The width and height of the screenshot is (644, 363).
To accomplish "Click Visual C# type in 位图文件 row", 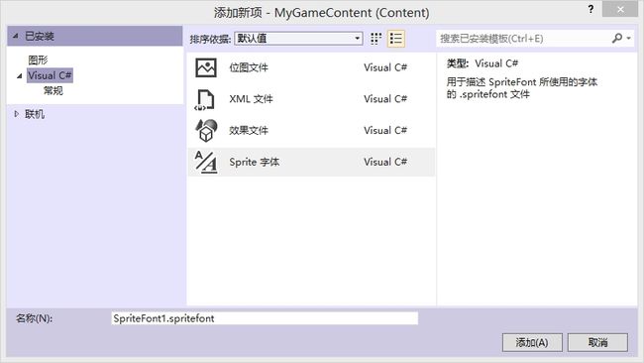I will [385, 67].
